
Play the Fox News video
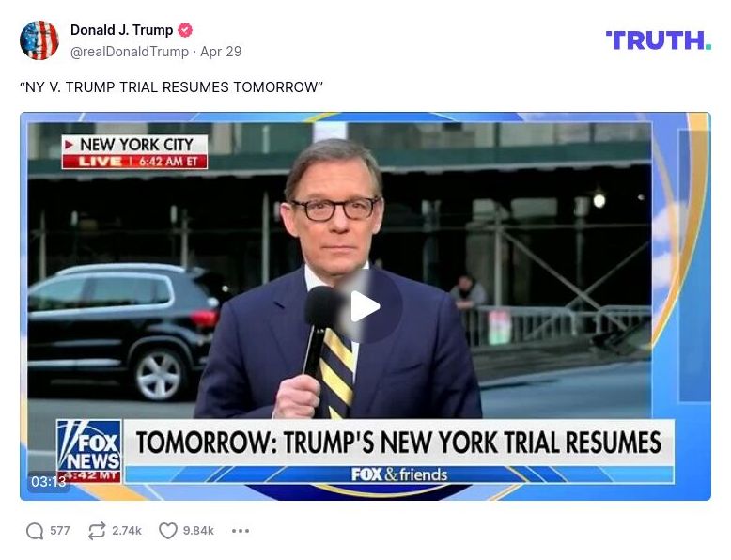point(365,306)
